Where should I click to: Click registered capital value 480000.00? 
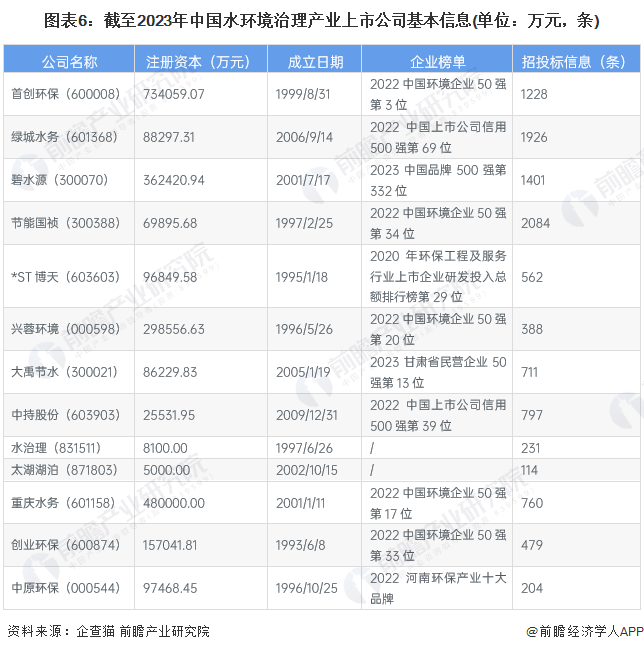click(174, 503)
